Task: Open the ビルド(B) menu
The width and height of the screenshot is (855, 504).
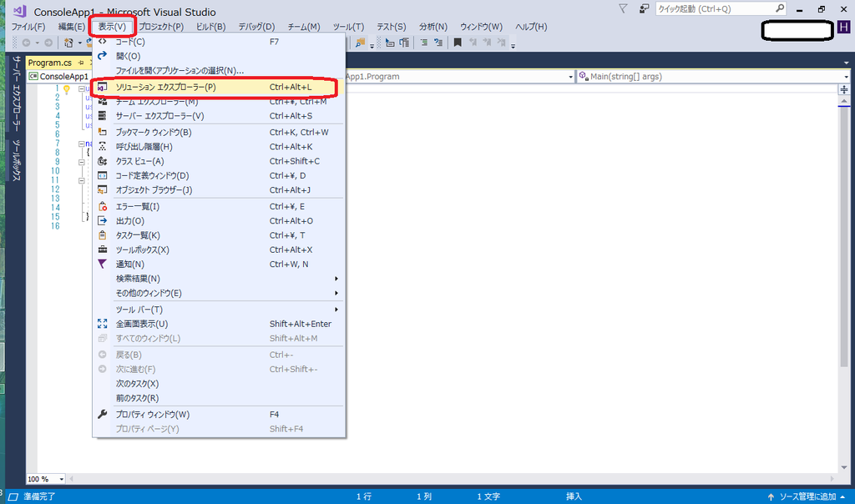Action: 210,27
